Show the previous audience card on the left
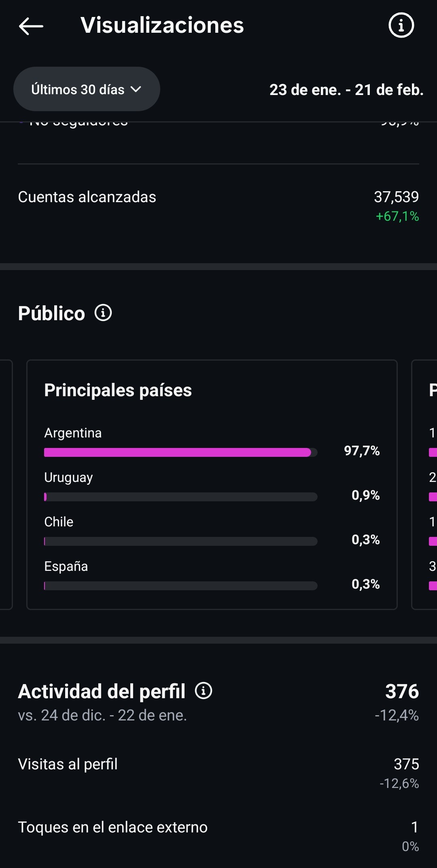The height and width of the screenshot is (868, 437). (6, 484)
